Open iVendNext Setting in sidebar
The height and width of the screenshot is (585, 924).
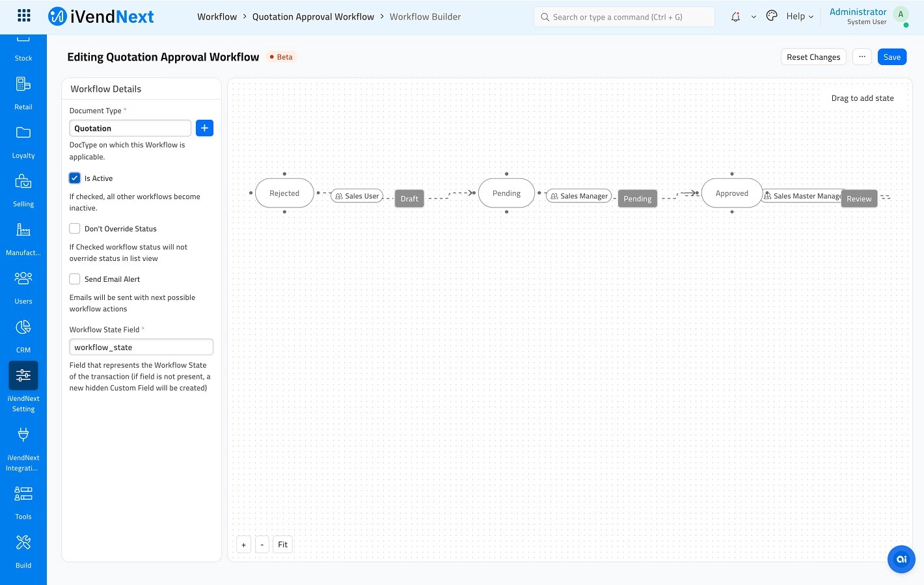[23, 388]
